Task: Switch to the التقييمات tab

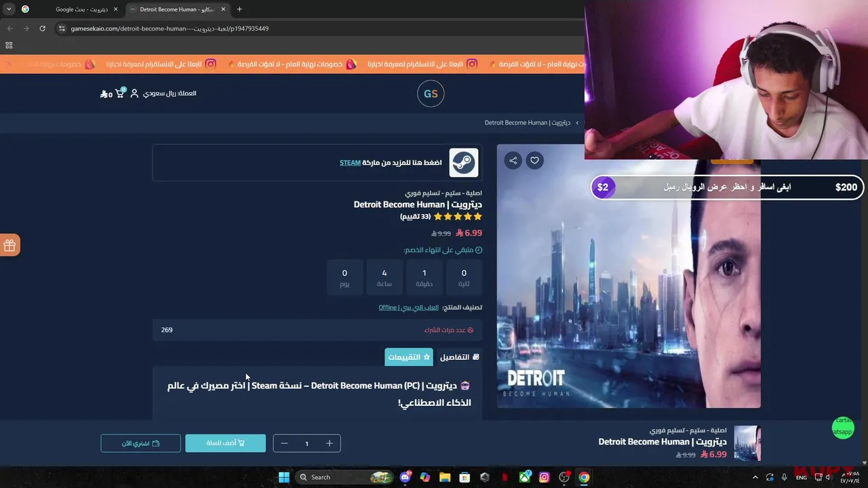Action: point(409,357)
